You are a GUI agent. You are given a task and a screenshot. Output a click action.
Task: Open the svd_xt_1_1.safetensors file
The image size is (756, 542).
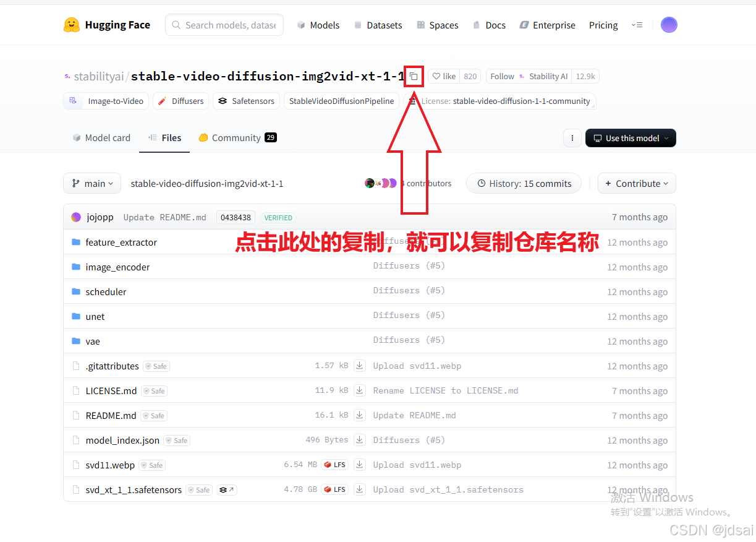pyautogui.click(x=134, y=489)
